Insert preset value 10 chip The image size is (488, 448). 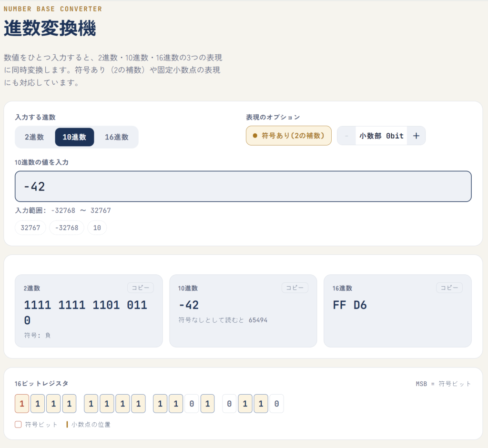97,228
